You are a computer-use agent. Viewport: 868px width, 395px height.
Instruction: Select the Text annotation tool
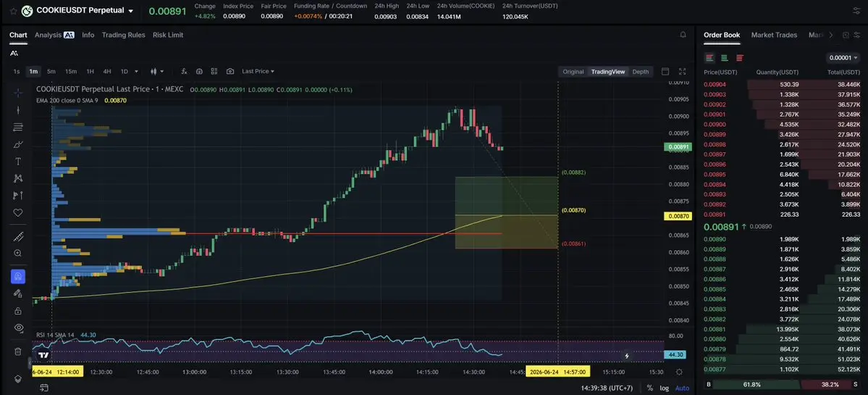pos(18,161)
